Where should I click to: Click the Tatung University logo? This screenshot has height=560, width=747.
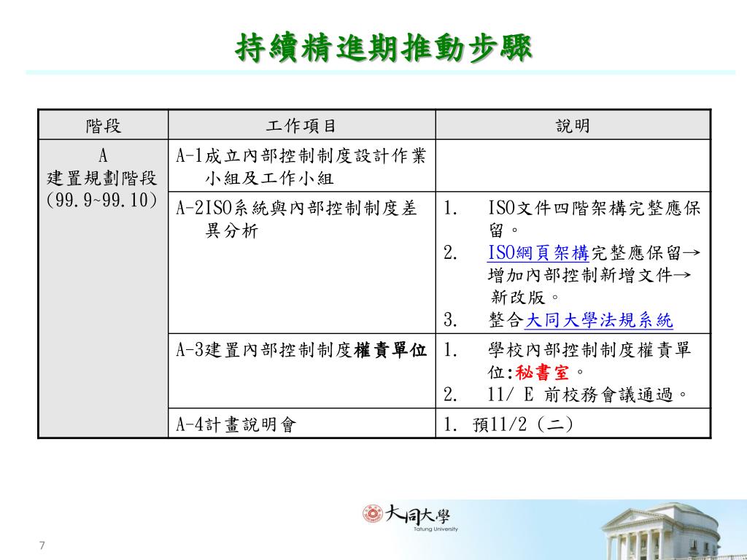click(x=410, y=518)
